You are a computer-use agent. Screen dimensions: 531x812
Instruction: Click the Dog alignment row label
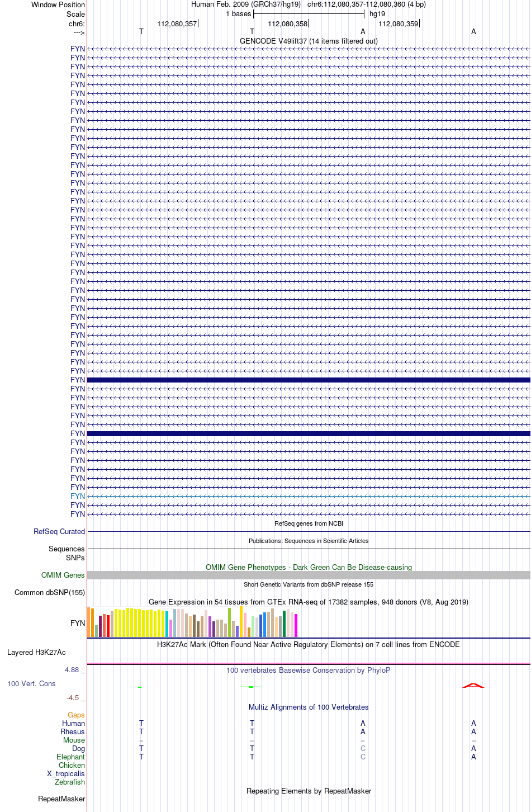pos(79,748)
